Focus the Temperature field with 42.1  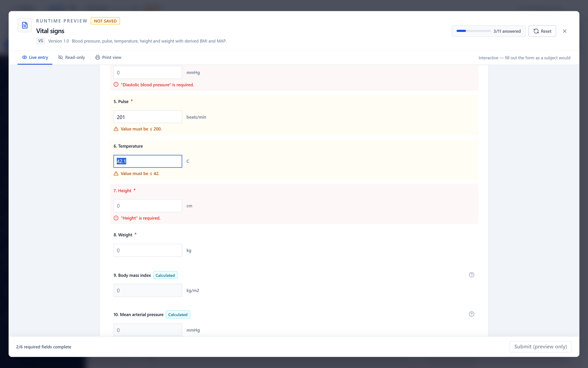(x=148, y=161)
